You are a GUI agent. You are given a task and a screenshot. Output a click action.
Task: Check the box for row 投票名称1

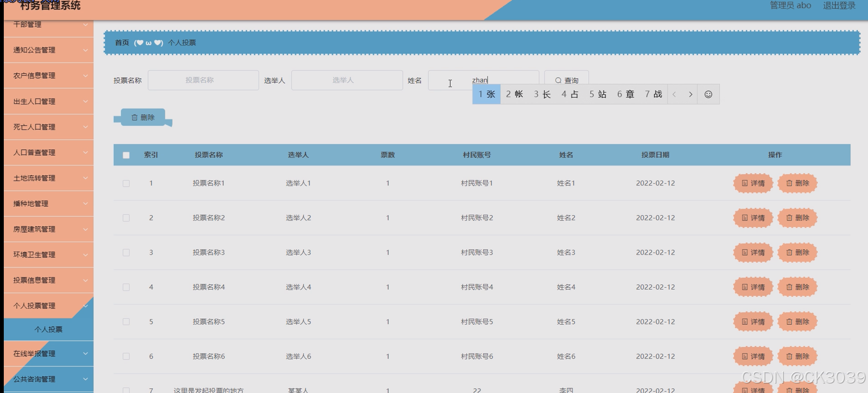126,183
